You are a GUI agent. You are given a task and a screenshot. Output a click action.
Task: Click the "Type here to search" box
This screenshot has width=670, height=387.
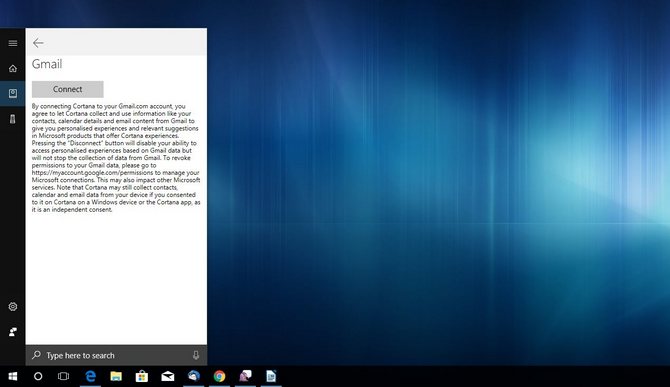point(116,355)
